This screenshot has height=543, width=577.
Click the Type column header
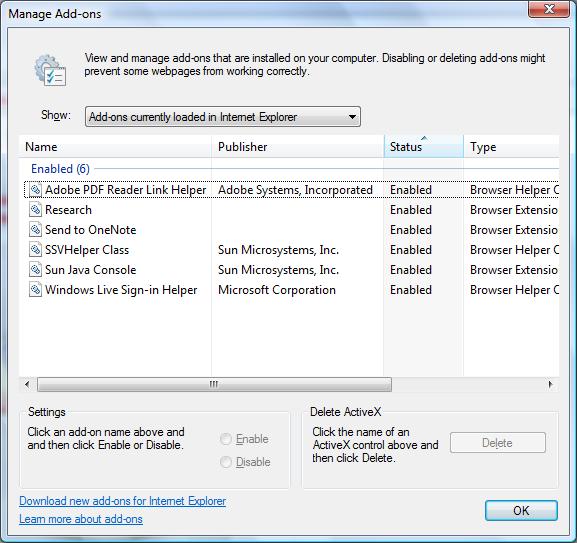pos(511,146)
